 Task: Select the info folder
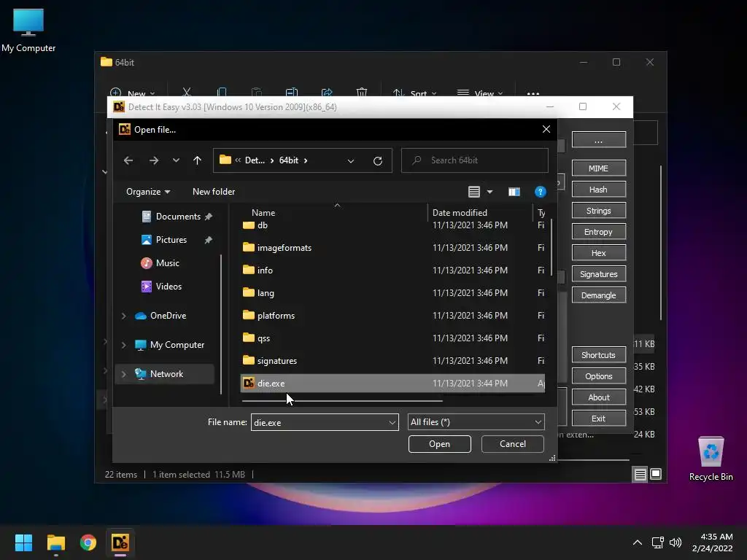392,270
